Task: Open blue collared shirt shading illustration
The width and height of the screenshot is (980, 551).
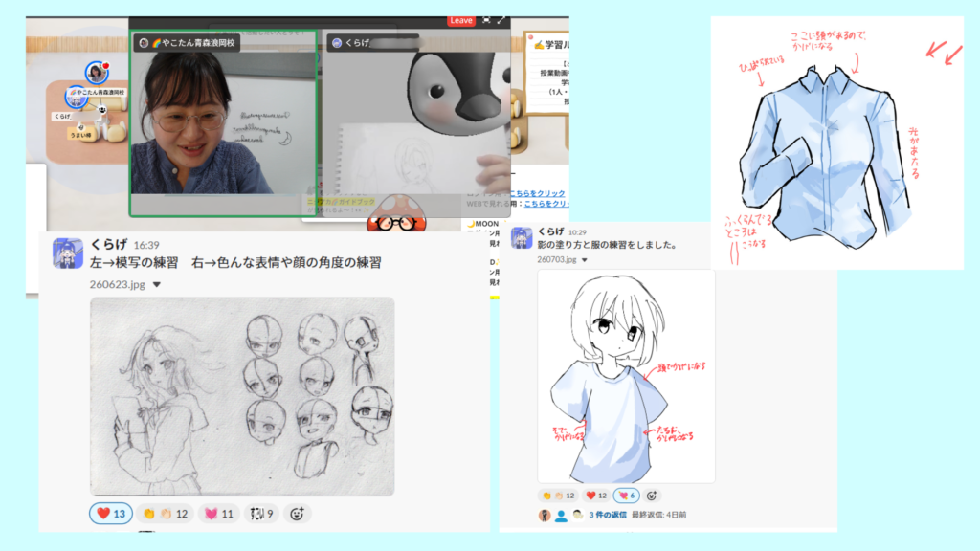Action: [836, 143]
